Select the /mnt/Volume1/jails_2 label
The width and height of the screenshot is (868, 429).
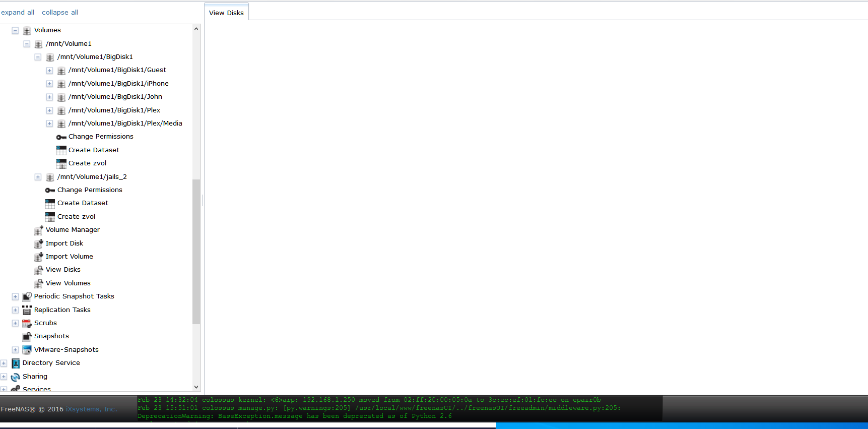pyautogui.click(x=92, y=177)
